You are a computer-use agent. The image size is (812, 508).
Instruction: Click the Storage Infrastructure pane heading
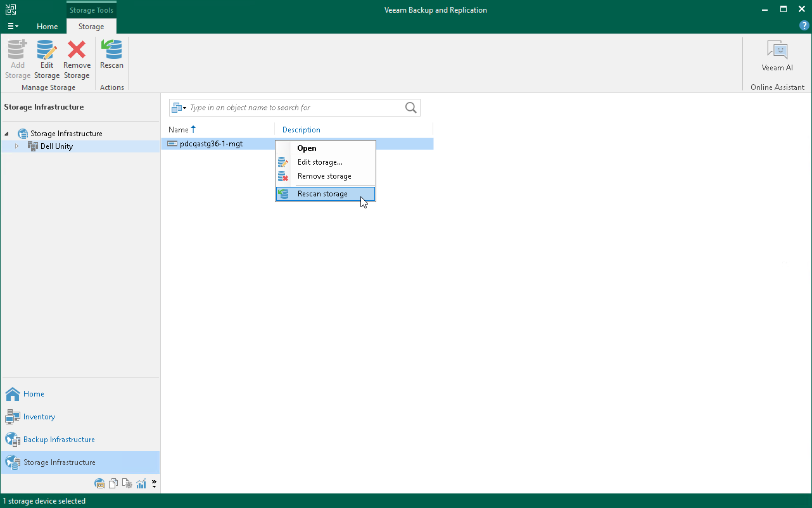[x=44, y=107]
